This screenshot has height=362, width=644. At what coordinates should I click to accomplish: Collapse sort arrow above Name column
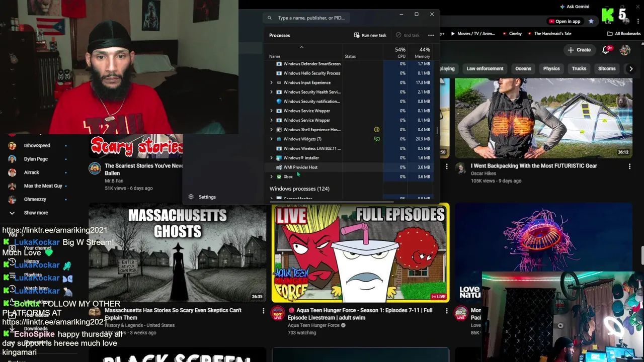click(301, 47)
